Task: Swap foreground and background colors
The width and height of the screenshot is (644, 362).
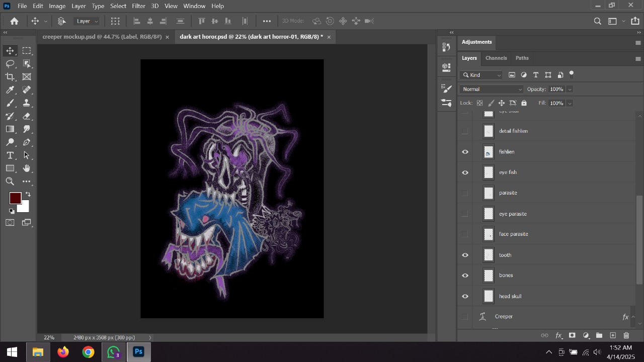Action: pyautogui.click(x=28, y=195)
